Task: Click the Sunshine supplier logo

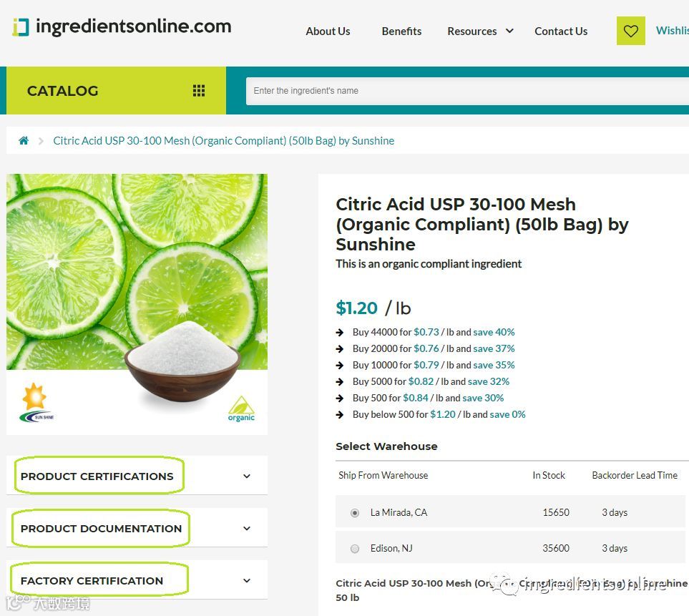Action: coord(36,403)
